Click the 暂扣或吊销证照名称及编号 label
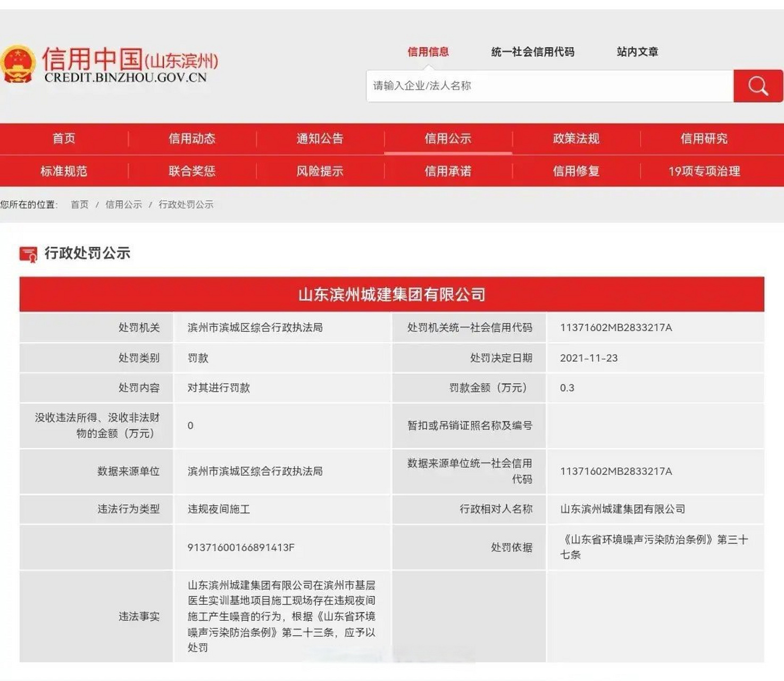This screenshot has width=784, height=681. coord(470,426)
